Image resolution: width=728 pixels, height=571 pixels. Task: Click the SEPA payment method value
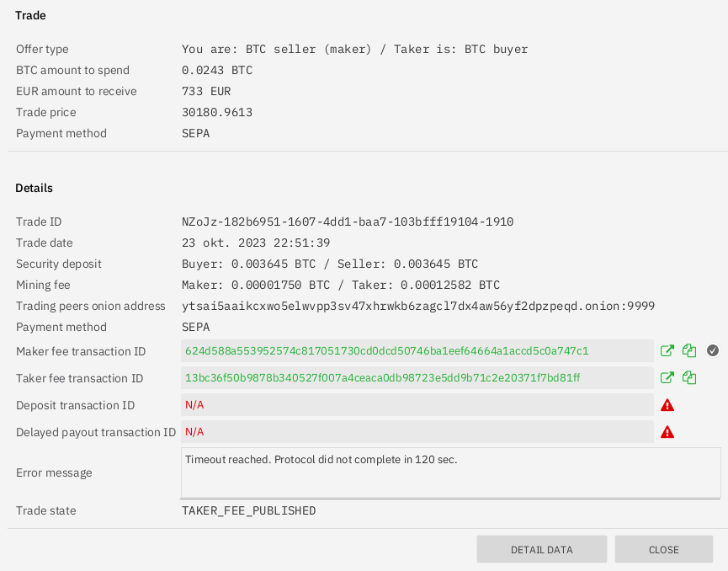[195, 133]
